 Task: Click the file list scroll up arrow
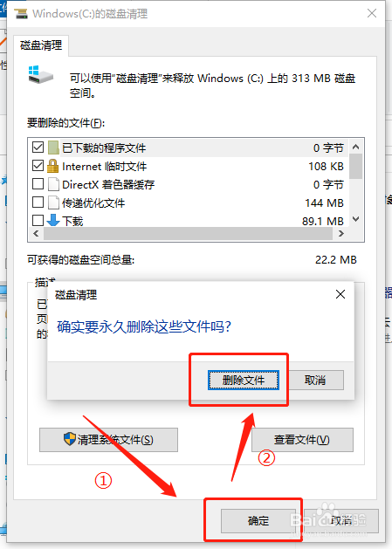pos(356,147)
